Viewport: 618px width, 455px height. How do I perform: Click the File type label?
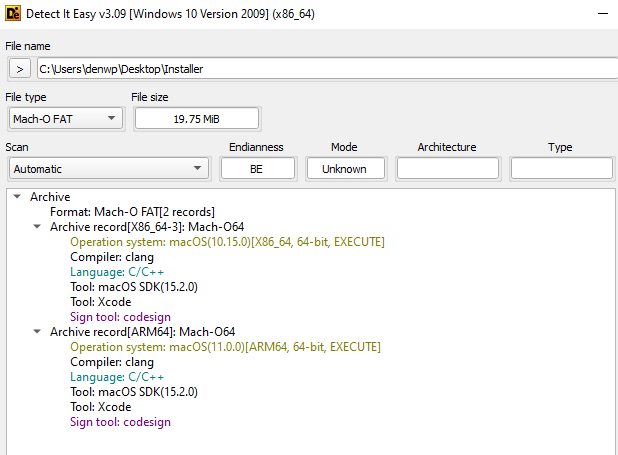(26, 97)
